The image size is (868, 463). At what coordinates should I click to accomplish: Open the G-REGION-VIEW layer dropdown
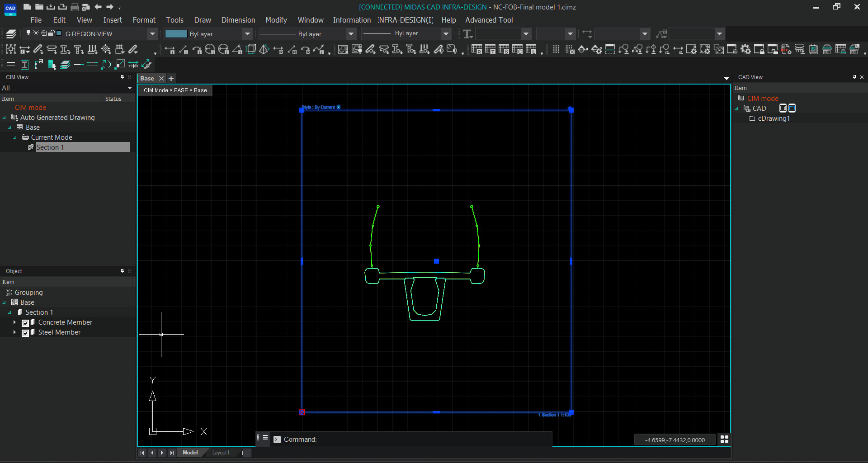click(x=152, y=34)
